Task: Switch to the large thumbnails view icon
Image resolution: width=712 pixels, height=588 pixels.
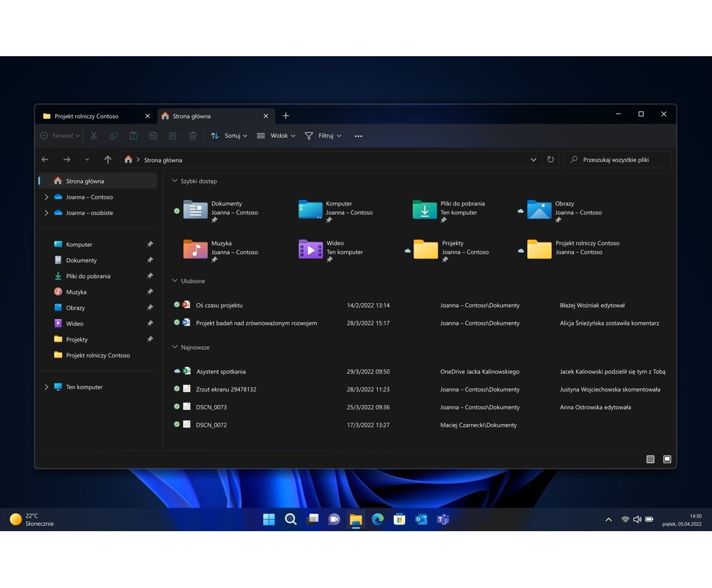Action: 667,459
